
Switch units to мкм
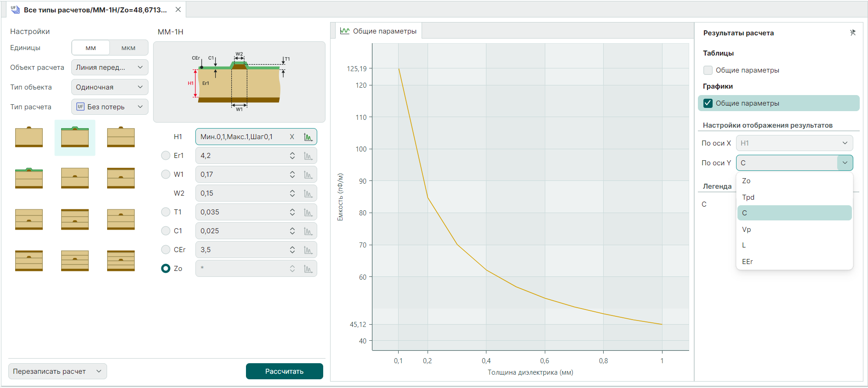pos(128,48)
